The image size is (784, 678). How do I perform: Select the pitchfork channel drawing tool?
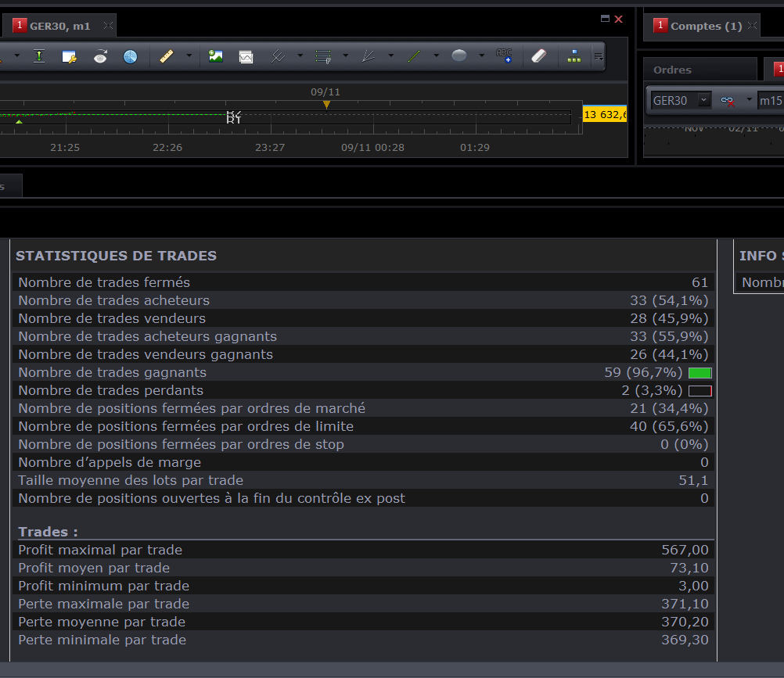278,56
